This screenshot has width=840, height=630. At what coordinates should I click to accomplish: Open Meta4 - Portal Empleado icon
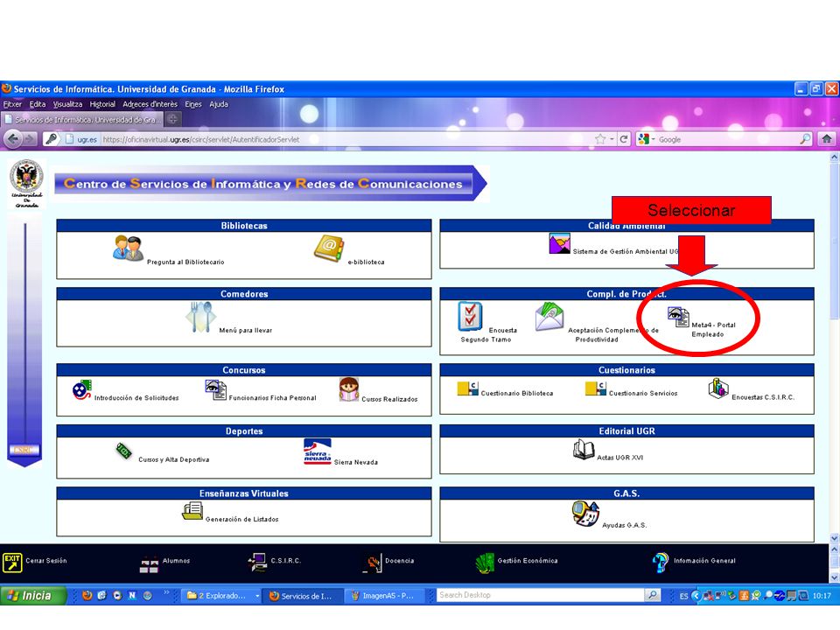point(678,317)
